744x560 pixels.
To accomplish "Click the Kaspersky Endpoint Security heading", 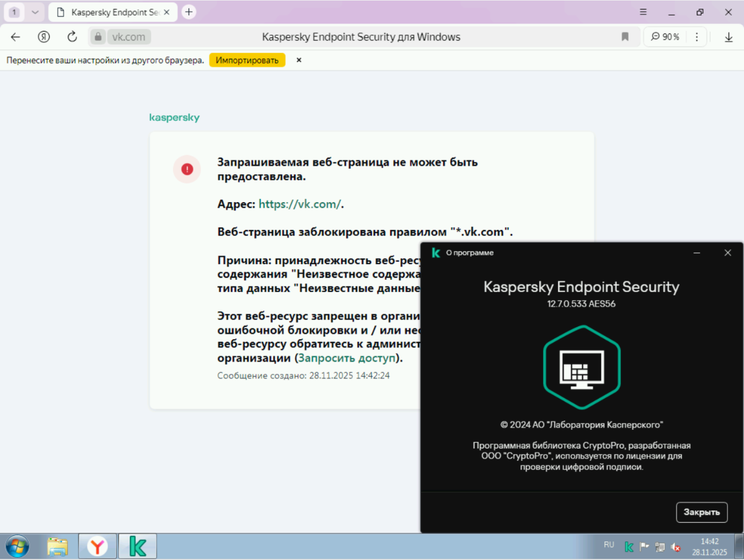I will pyautogui.click(x=581, y=287).
